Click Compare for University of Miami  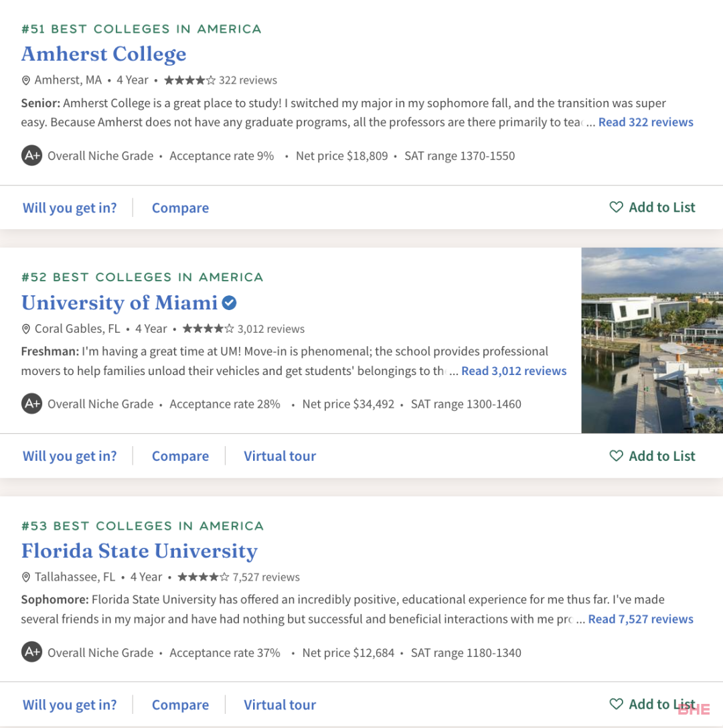tap(180, 456)
